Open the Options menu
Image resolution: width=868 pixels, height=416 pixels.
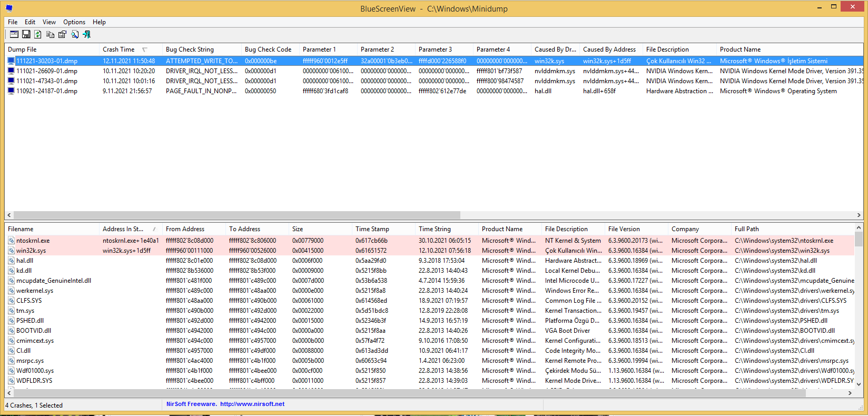[x=74, y=22]
